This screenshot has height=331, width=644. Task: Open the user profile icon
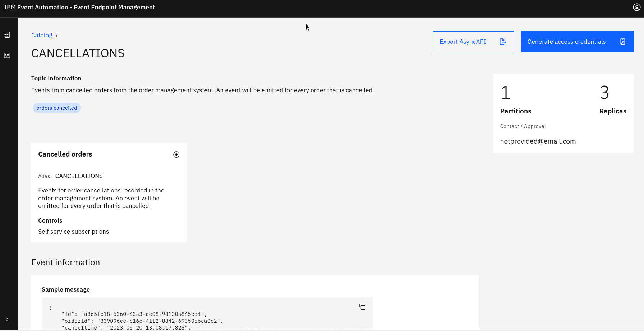636,8
